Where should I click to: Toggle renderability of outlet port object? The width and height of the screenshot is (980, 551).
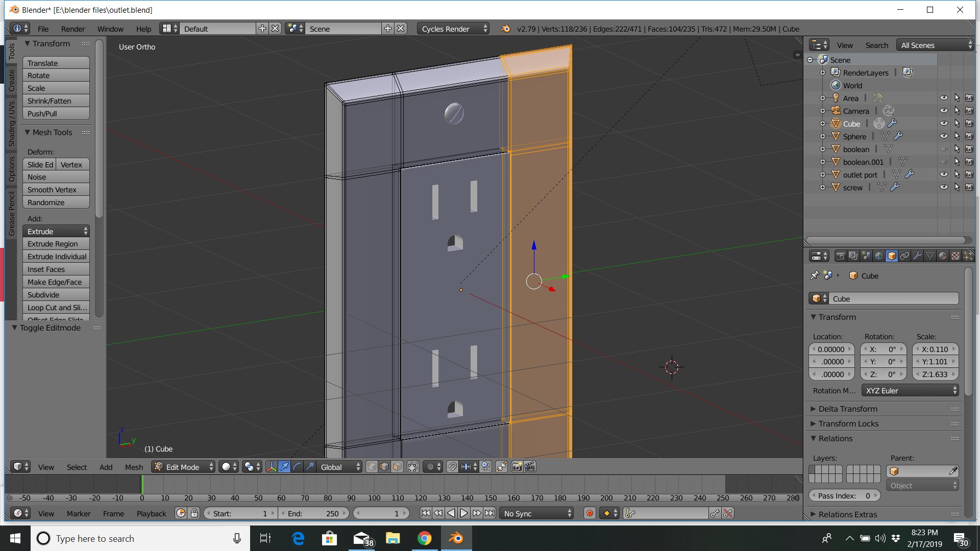coord(969,174)
